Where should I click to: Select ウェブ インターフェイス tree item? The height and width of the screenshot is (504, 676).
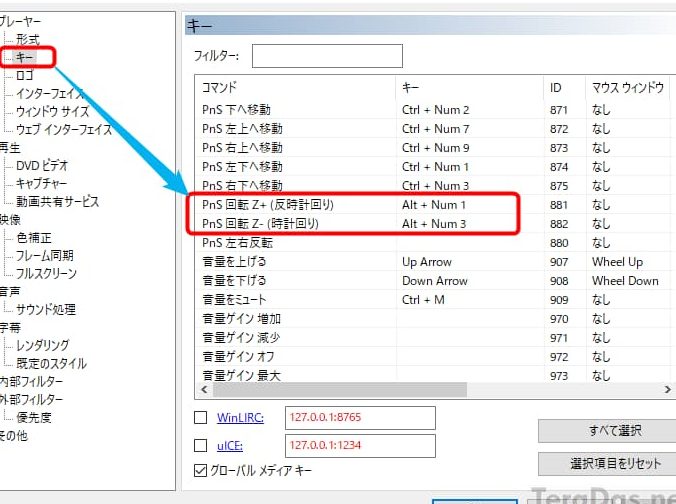point(64,130)
